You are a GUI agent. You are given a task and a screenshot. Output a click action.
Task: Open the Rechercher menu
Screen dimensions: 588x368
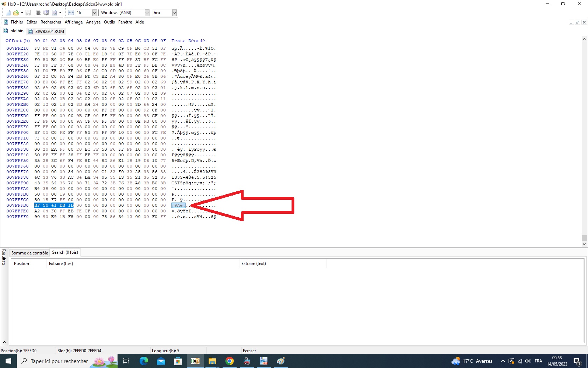[51, 22]
